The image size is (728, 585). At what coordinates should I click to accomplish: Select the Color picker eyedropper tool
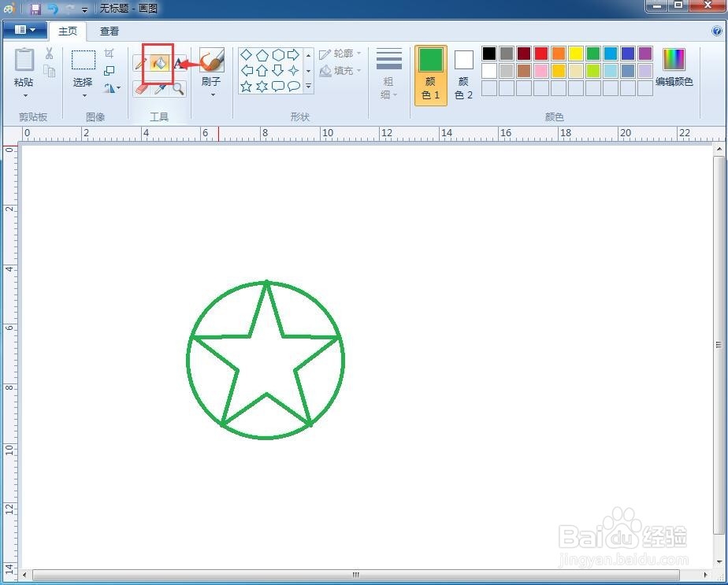(160, 89)
